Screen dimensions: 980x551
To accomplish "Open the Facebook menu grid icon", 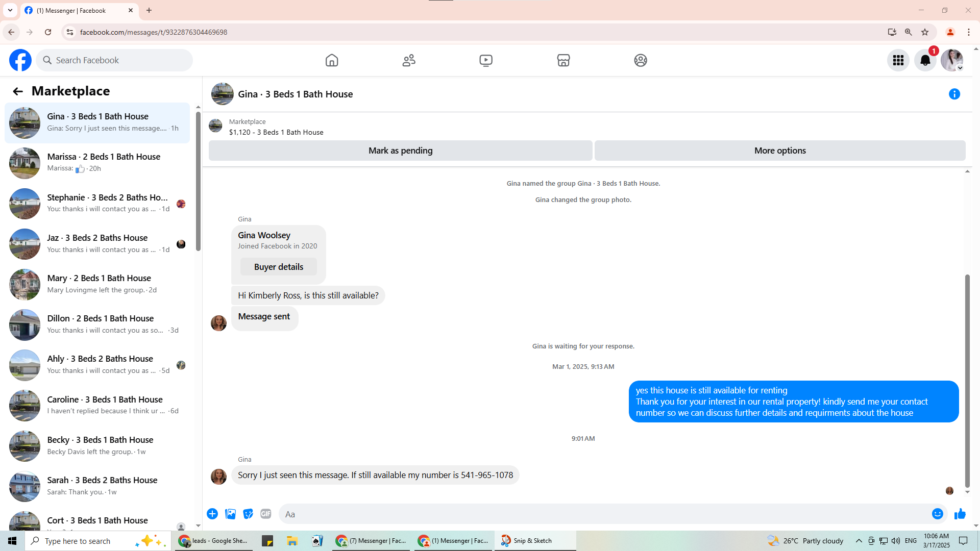I will pos(898,60).
